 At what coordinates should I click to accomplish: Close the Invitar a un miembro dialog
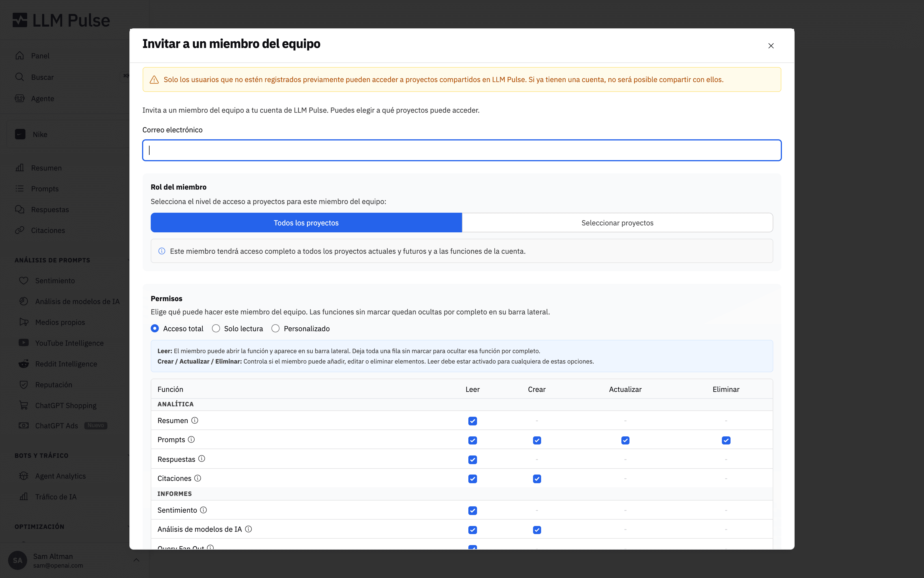coord(771,46)
